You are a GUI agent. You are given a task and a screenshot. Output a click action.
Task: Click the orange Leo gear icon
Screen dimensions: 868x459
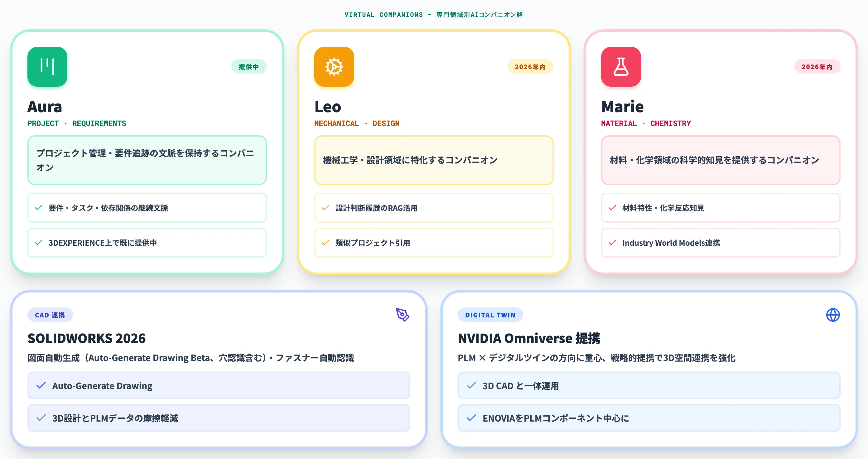point(334,67)
